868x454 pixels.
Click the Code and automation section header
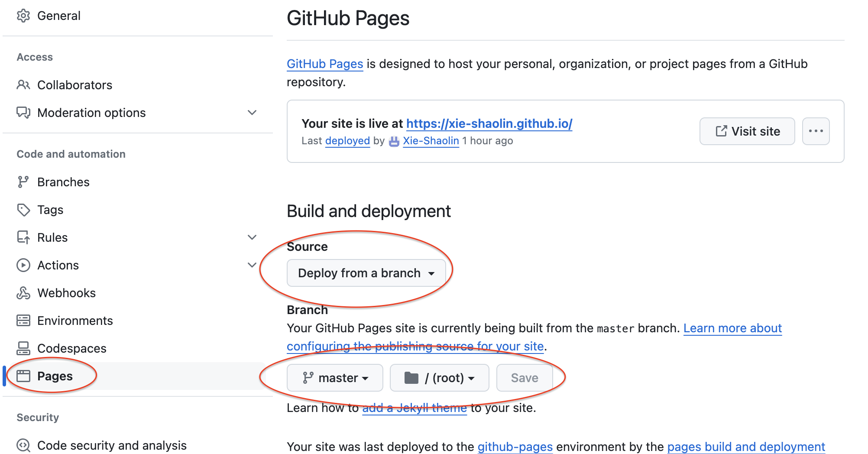click(x=71, y=154)
